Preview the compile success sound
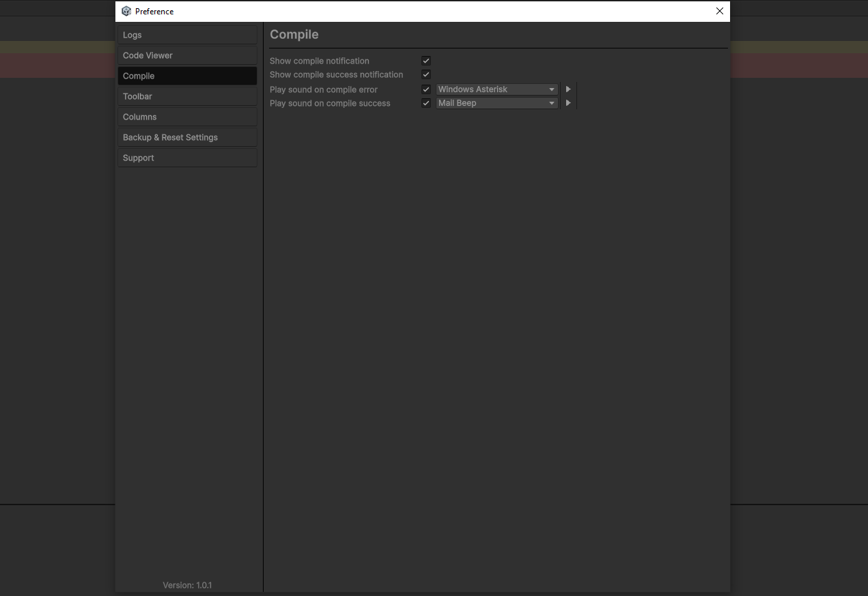The width and height of the screenshot is (868, 596). click(568, 103)
